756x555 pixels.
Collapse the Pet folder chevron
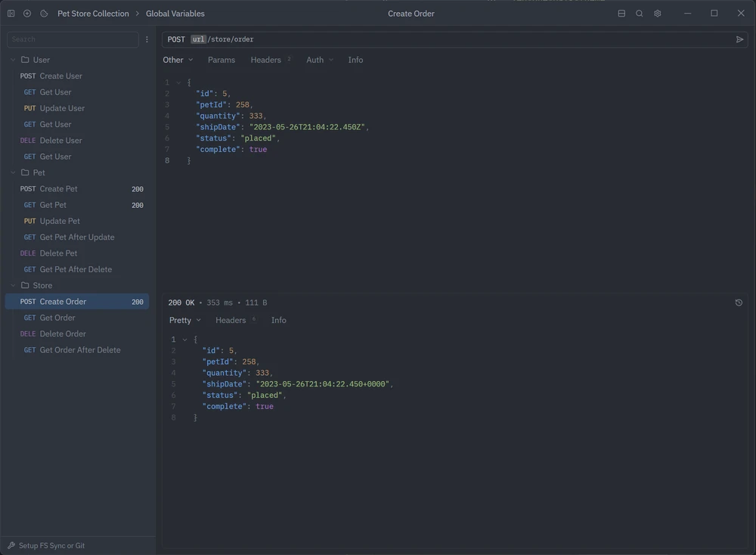[13, 172]
